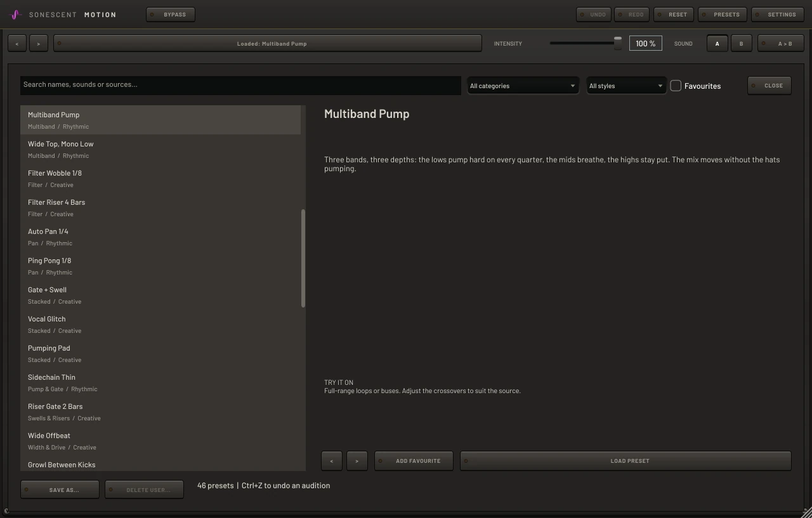The height and width of the screenshot is (518, 812).
Task: Select the Wide Offbeat preset
Action: [160, 441]
